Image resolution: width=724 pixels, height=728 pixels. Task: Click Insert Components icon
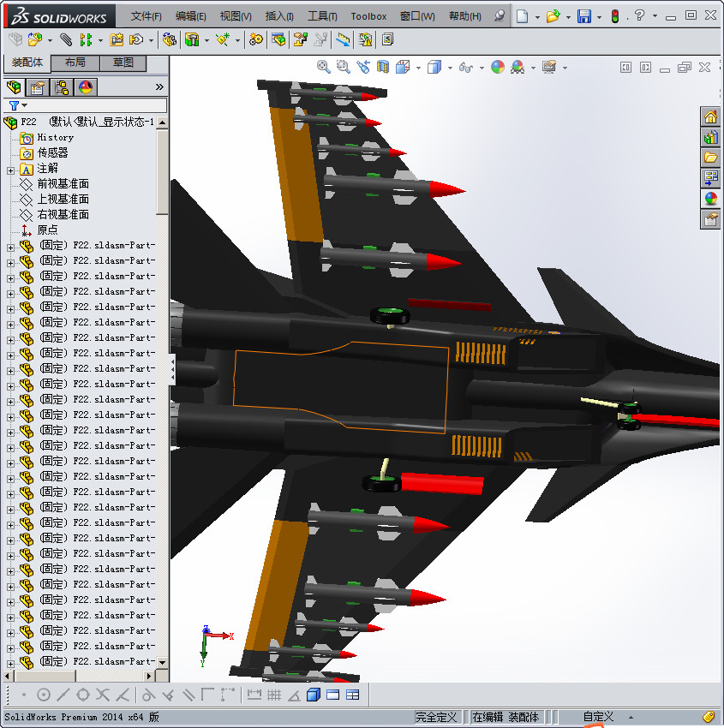click(x=35, y=40)
